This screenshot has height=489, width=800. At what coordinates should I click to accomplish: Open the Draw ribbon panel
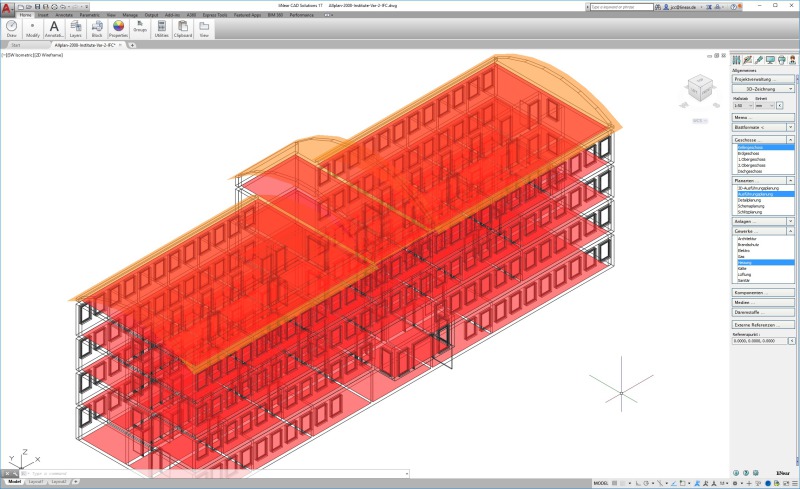tap(12, 28)
